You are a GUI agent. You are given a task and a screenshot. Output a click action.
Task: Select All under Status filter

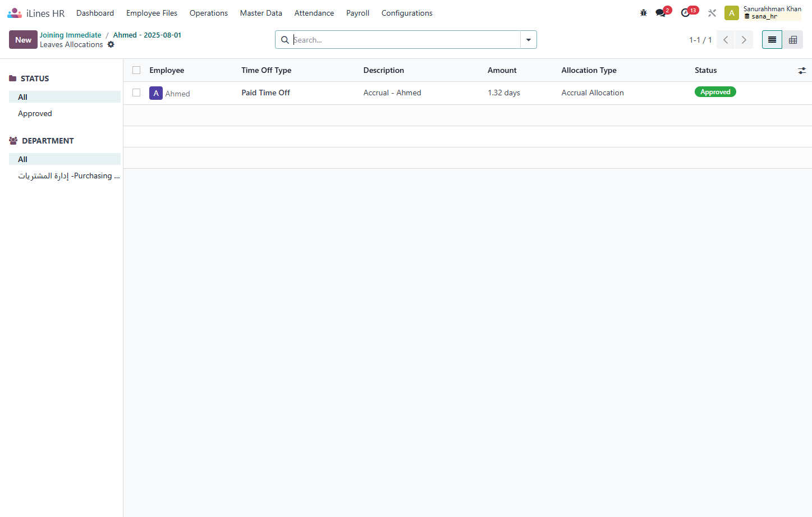[x=65, y=97]
